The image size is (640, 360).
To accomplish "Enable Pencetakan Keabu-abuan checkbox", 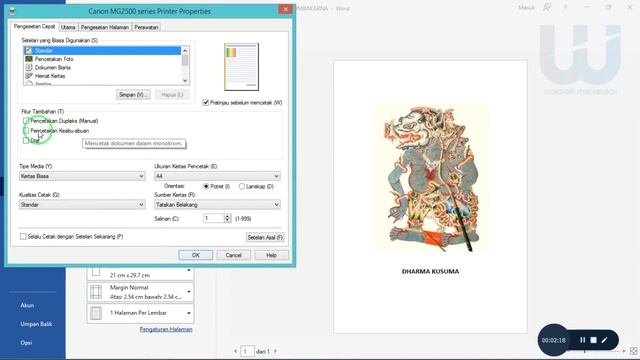I will coord(26,131).
